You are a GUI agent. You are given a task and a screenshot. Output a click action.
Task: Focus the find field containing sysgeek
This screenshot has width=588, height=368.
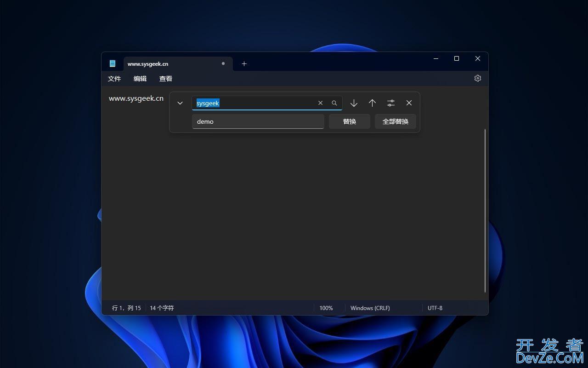[x=267, y=103]
